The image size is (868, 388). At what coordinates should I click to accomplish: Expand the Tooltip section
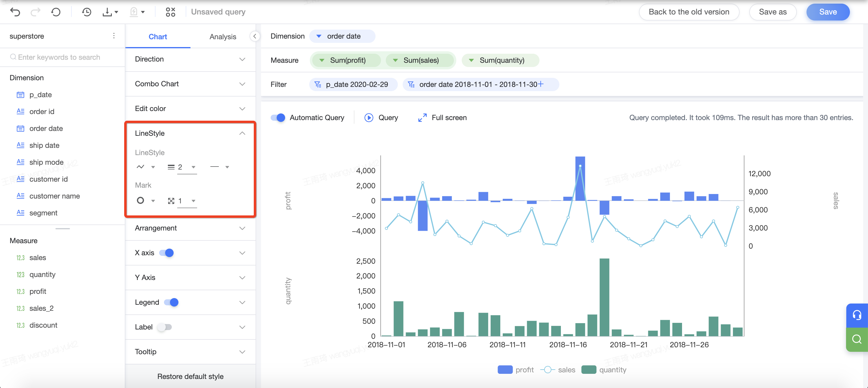(190, 351)
